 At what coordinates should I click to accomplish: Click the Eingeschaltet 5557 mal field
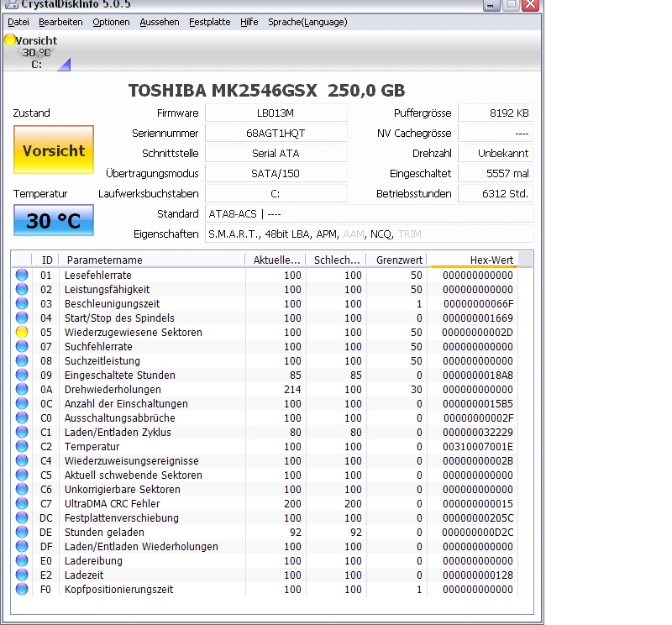pyautogui.click(x=496, y=174)
